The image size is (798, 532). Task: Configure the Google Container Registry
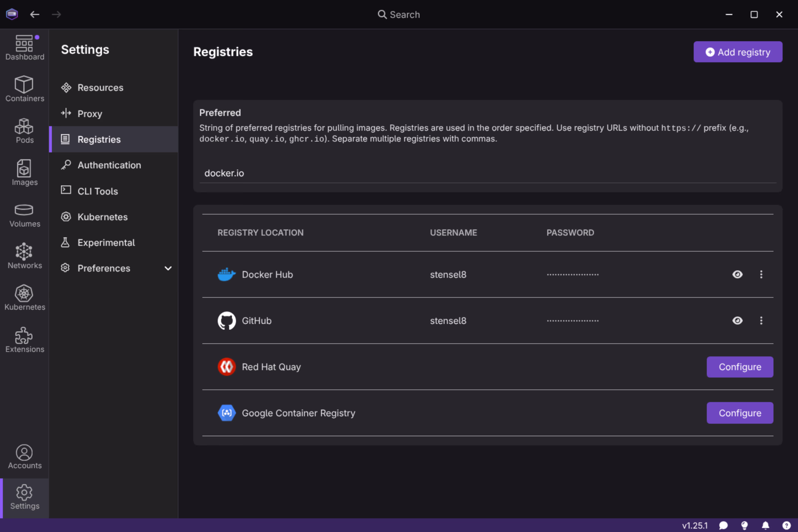[739, 413]
